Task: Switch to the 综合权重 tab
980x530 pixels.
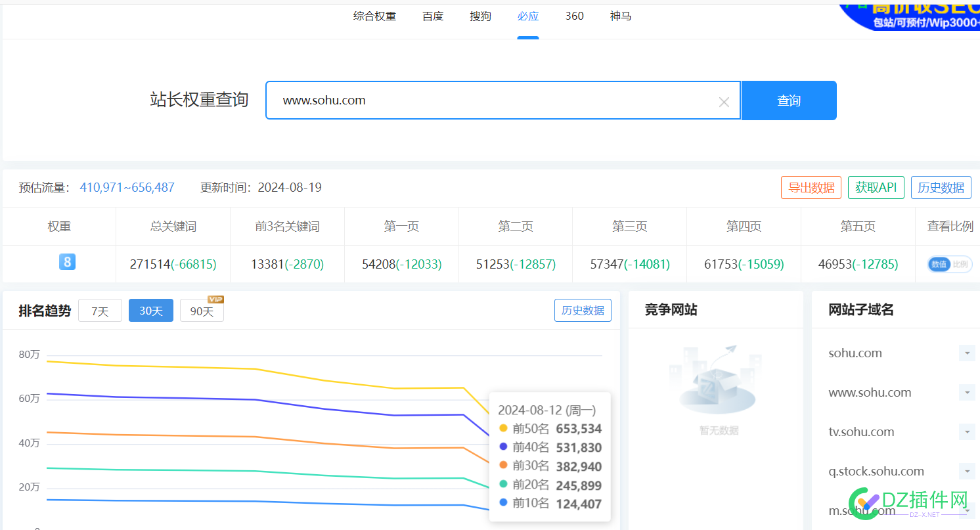Action: [374, 16]
